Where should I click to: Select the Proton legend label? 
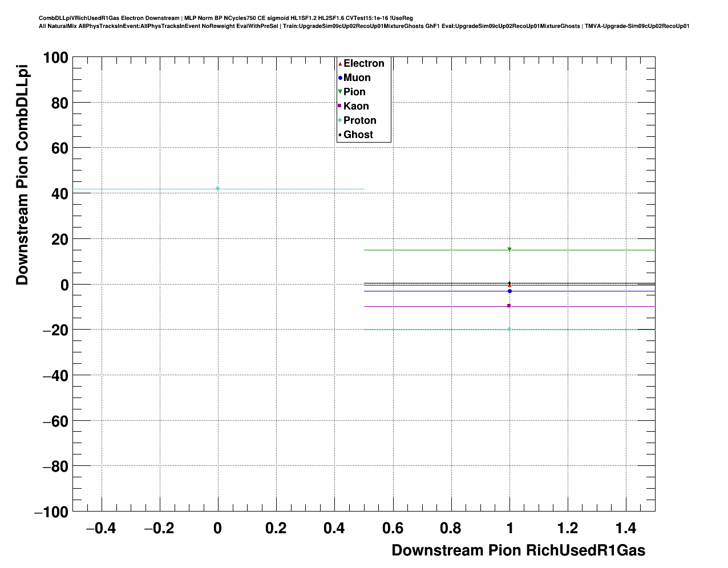[x=360, y=120]
